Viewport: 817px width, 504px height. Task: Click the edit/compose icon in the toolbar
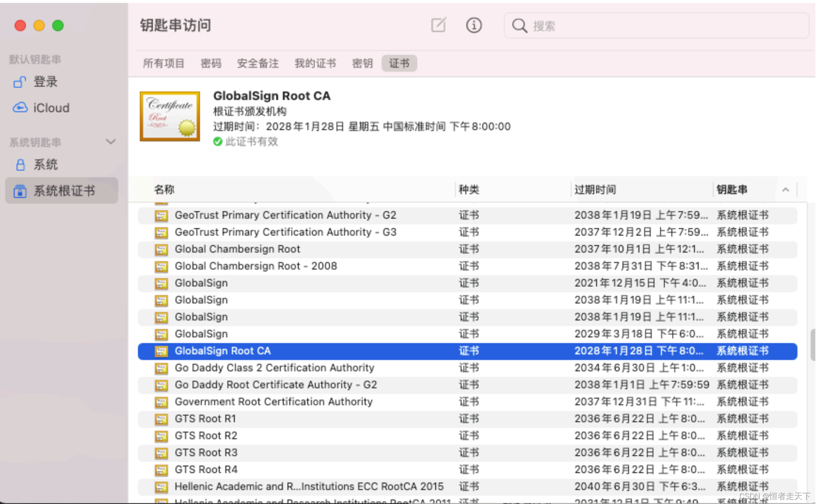pyautogui.click(x=438, y=25)
